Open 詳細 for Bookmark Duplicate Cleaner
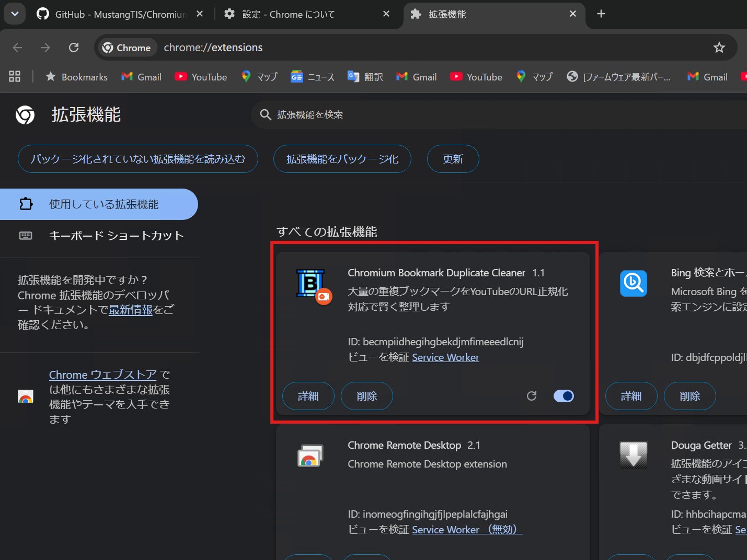 point(308,396)
